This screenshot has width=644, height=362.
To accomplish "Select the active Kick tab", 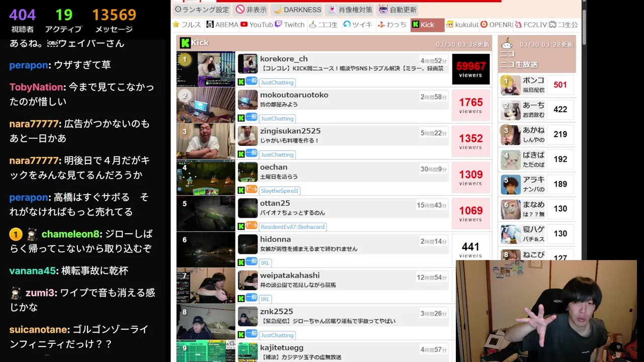I will pos(427,25).
